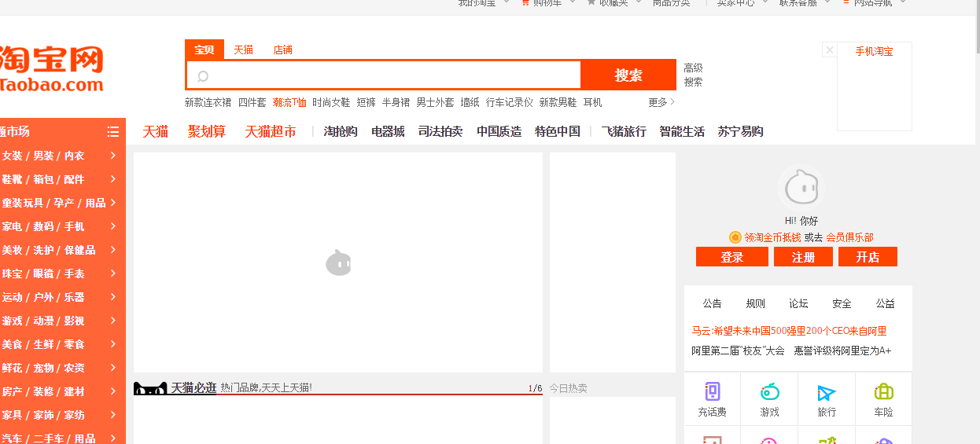
Task: Click the 注册 register button
Action: point(803,257)
